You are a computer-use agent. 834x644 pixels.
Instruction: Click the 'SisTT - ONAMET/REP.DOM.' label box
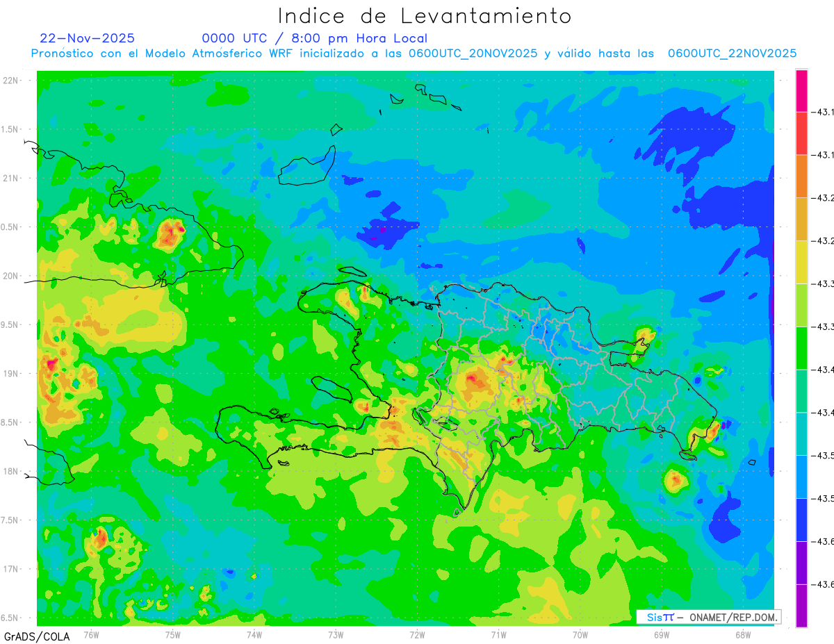tap(708, 617)
